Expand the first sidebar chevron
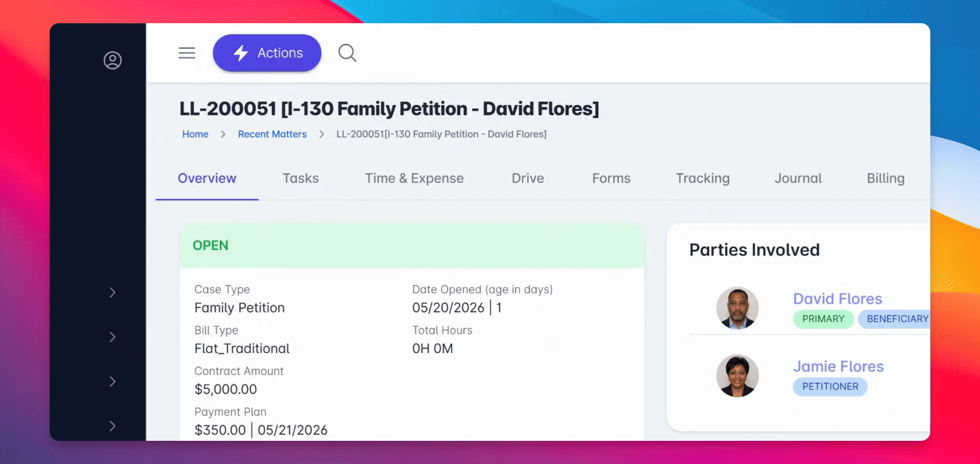Screen dimensions: 980x464 (x=113, y=293)
